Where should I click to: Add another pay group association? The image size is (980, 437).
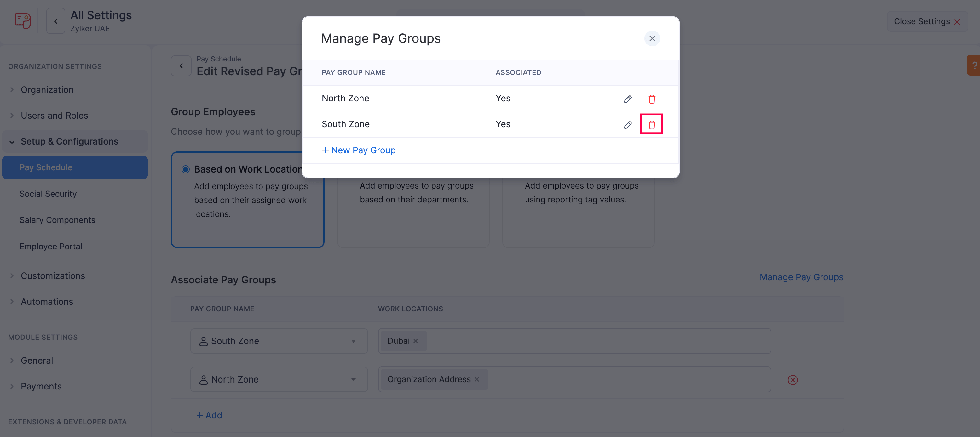point(209,415)
